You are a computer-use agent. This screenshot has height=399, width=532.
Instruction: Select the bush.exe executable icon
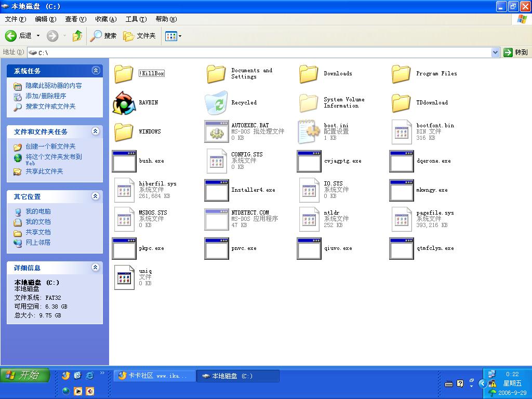[x=124, y=161]
